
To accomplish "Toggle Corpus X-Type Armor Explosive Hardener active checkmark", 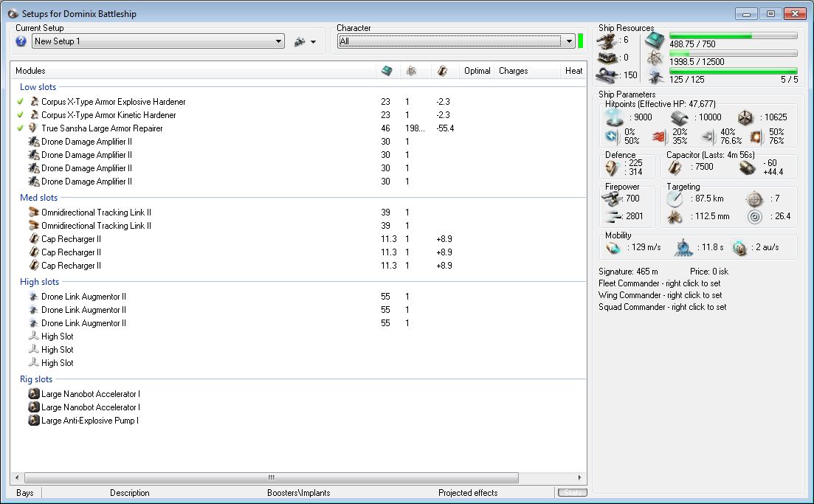I will [x=20, y=102].
